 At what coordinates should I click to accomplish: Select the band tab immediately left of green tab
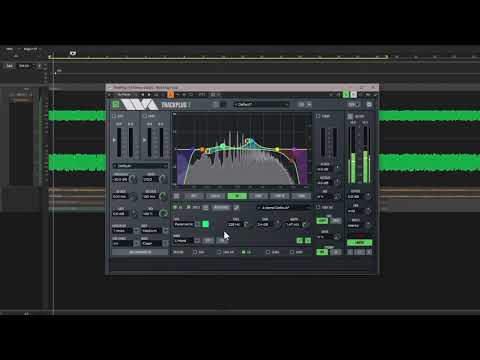(215, 196)
